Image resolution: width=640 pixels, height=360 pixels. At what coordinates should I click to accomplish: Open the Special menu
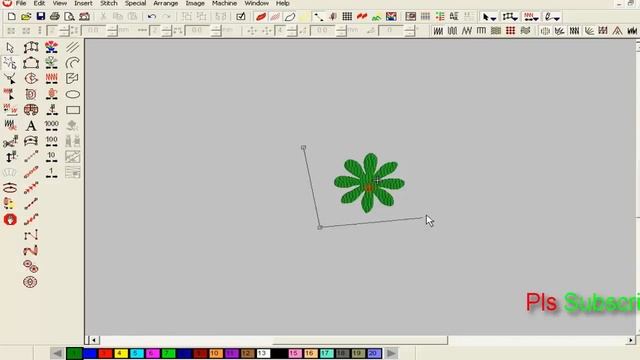tap(135, 3)
